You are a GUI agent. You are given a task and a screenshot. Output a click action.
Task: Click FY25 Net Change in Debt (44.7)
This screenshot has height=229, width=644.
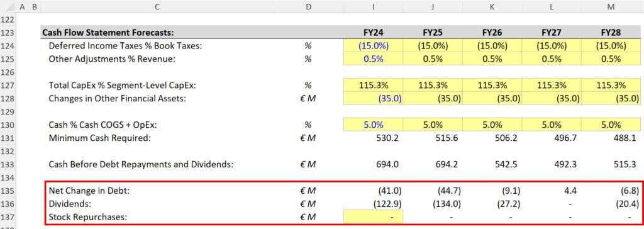[x=448, y=191]
